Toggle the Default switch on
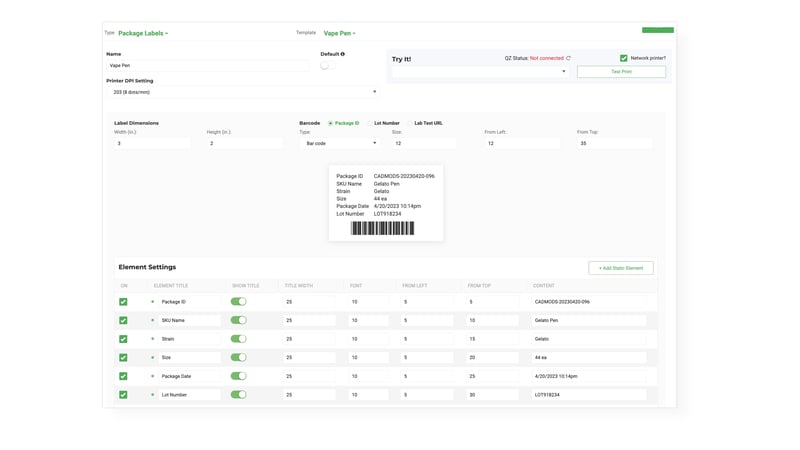The height and width of the screenshot is (450, 800). point(326,65)
